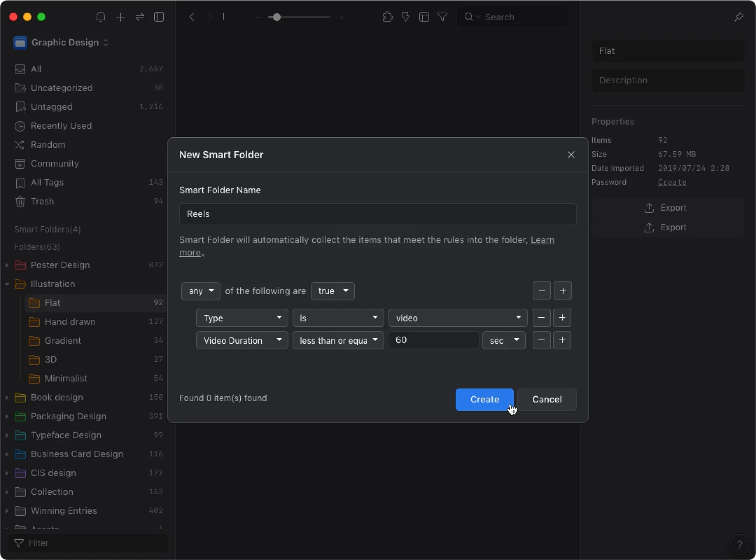Click the second Export button

tap(668, 227)
